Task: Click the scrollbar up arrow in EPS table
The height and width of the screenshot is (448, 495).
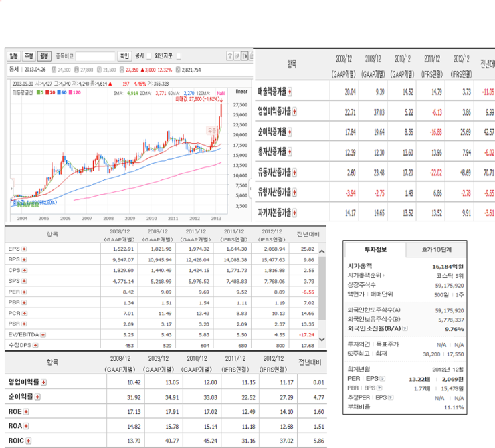Action: pos(322,252)
